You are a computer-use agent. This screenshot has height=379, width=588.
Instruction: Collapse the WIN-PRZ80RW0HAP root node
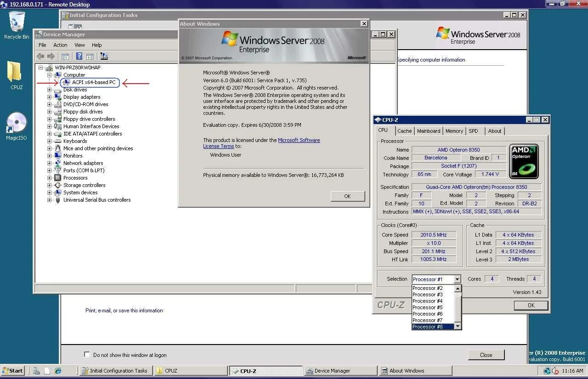pos(41,68)
